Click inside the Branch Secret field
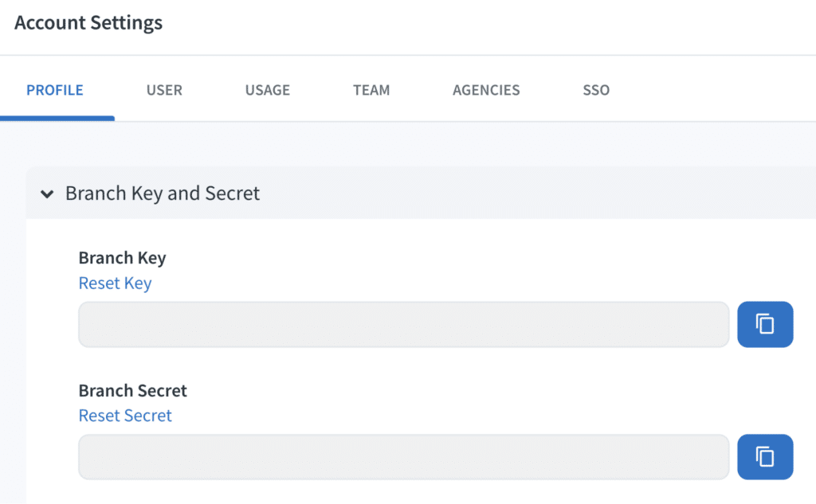 [403, 457]
